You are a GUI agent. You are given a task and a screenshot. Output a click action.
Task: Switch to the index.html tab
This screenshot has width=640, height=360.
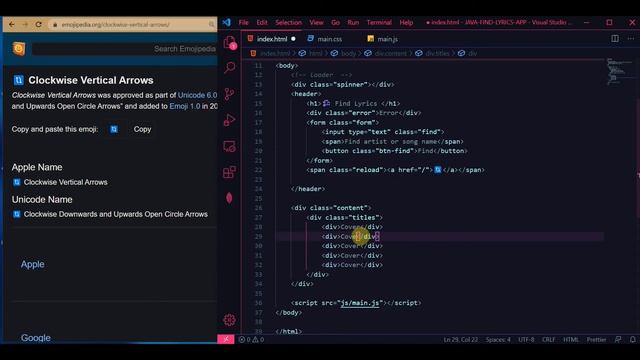click(x=272, y=39)
